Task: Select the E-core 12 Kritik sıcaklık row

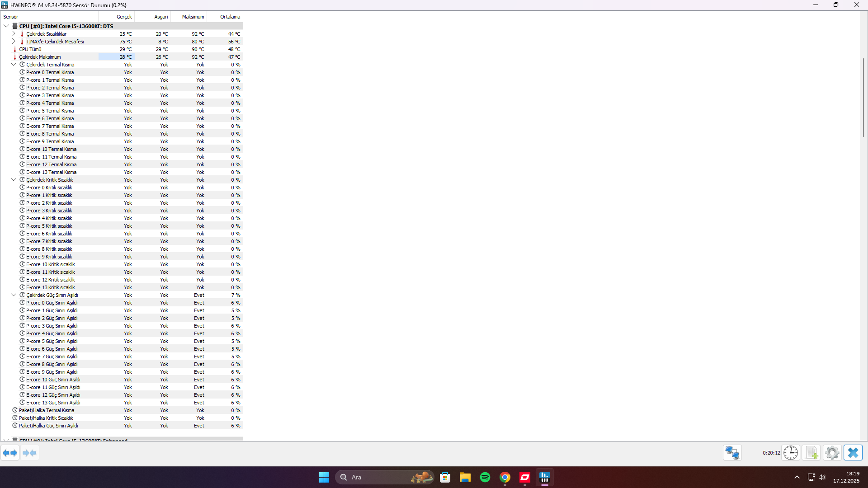Action: [122, 280]
